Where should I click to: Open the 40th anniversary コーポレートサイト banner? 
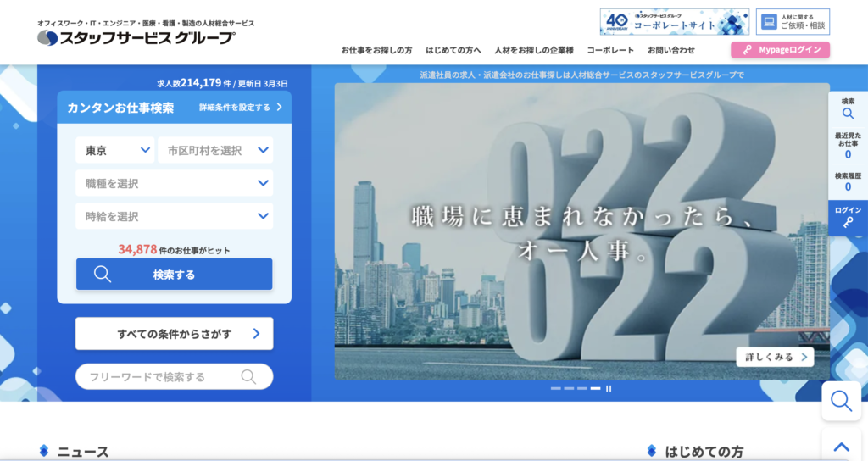click(674, 22)
